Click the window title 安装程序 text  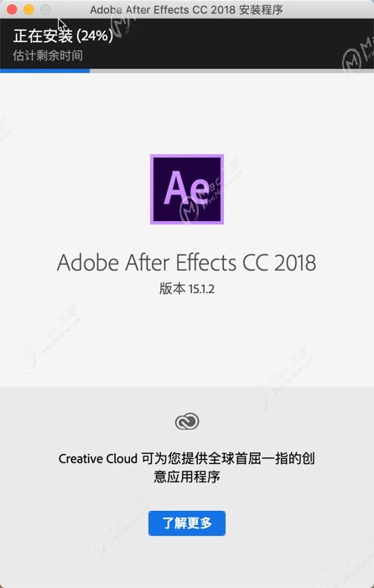point(261,10)
